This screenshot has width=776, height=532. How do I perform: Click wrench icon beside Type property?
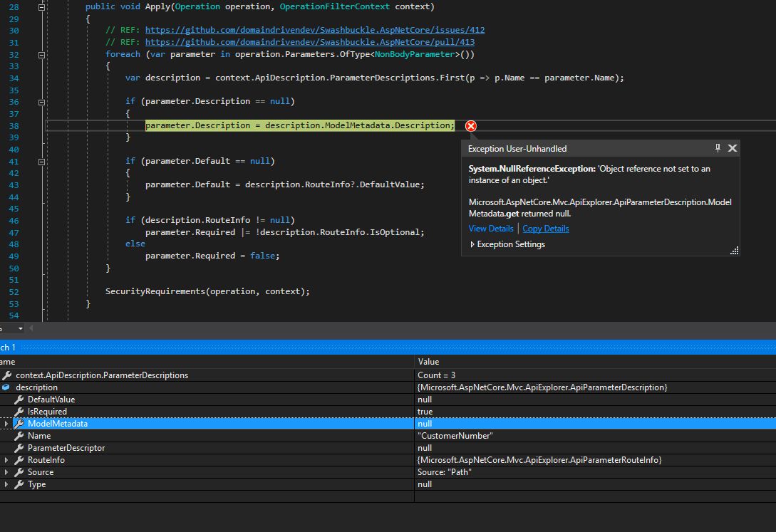click(19, 484)
